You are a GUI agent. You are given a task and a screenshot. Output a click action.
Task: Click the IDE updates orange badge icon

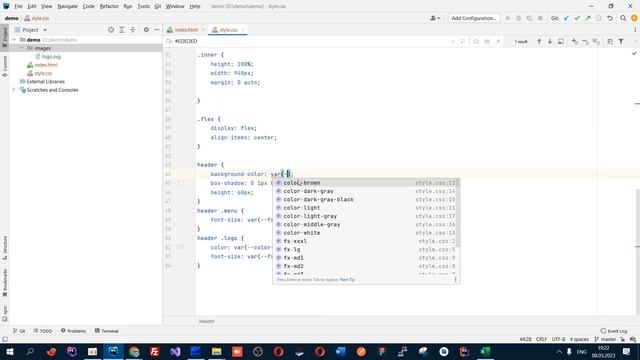pyautogui.click(x=634, y=18)
